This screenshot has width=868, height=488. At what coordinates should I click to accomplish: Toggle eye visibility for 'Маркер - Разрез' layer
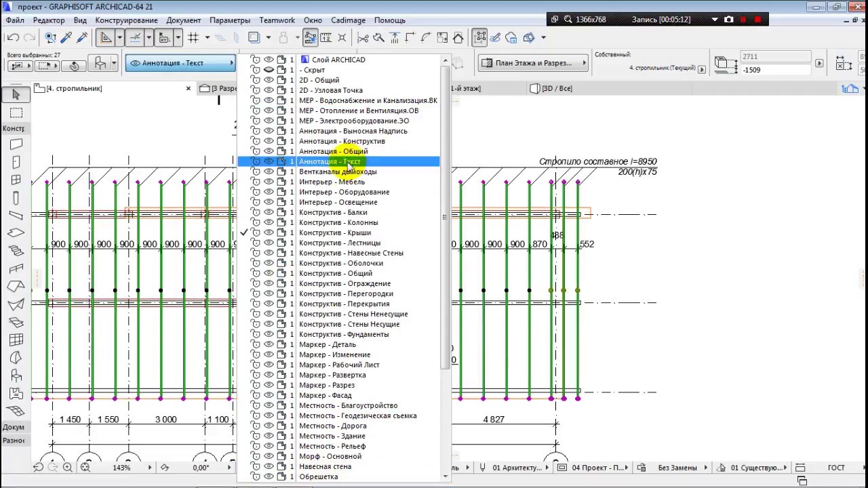point(269,385)
